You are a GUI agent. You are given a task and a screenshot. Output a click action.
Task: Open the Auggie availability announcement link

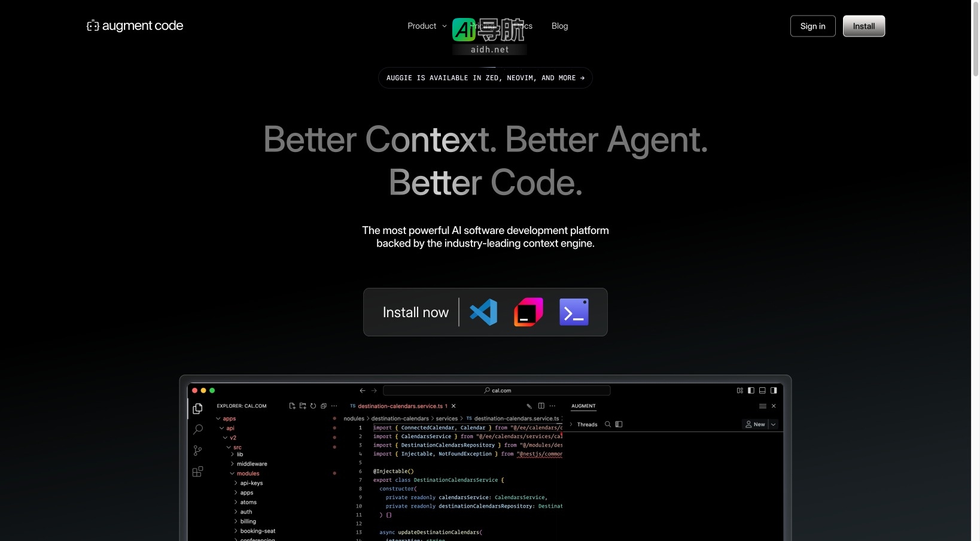coord(485,78)
